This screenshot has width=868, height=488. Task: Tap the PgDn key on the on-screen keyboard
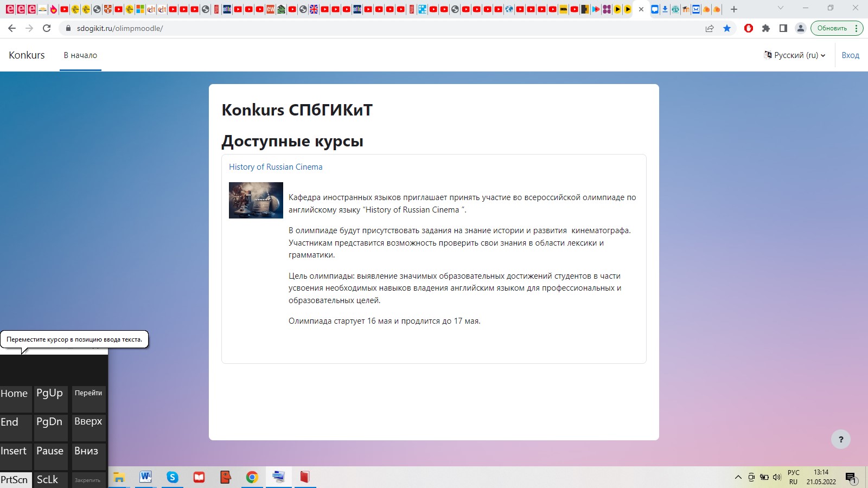pyautogui.click(x=51, y=428)
